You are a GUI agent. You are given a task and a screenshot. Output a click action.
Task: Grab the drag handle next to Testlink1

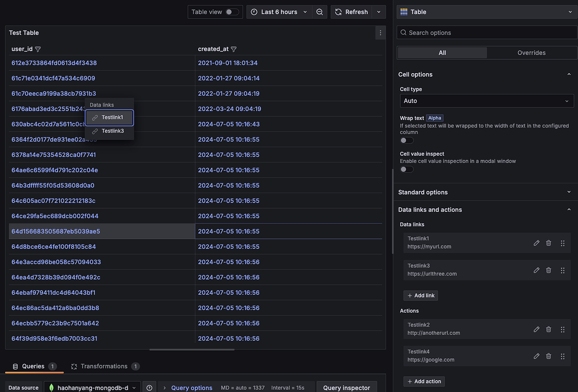562,243
